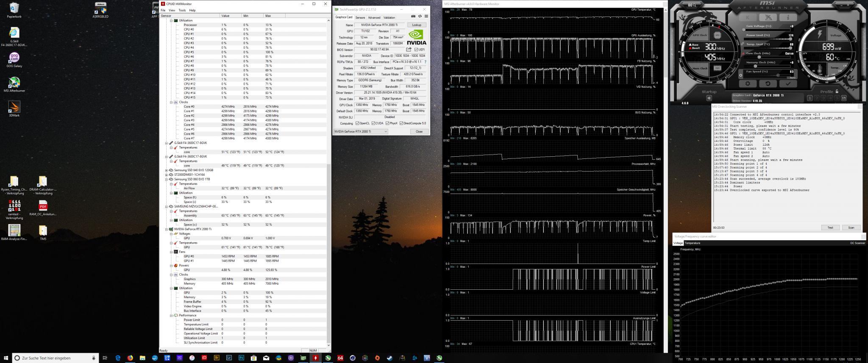
Task: Click the GPU-Z refresh icon
Action: point(420,17)
